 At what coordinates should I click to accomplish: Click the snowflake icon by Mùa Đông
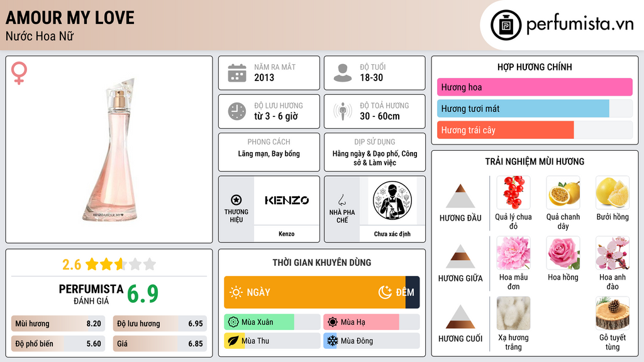pos(332,341)
